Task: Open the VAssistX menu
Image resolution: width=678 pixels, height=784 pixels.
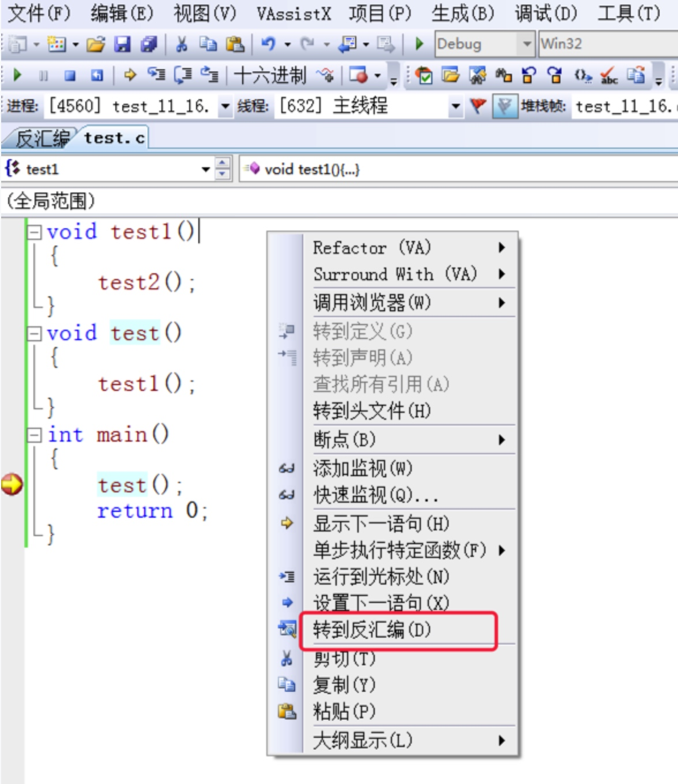Action: click(293, 13)
